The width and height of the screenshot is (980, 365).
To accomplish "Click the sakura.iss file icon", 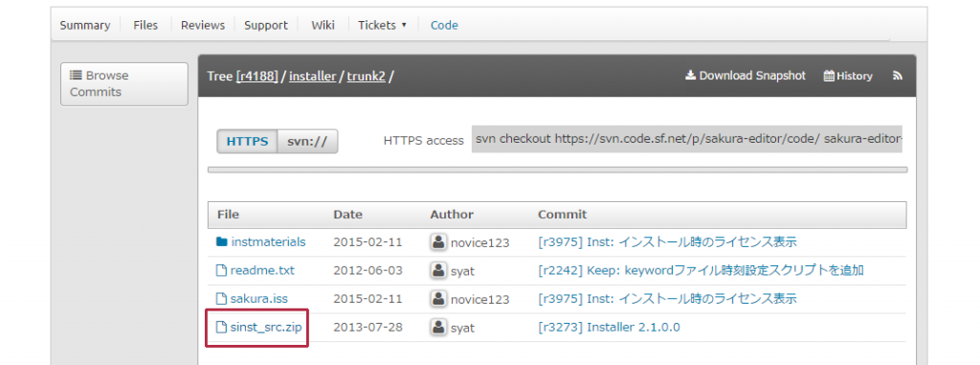I will tap(221, 299).
